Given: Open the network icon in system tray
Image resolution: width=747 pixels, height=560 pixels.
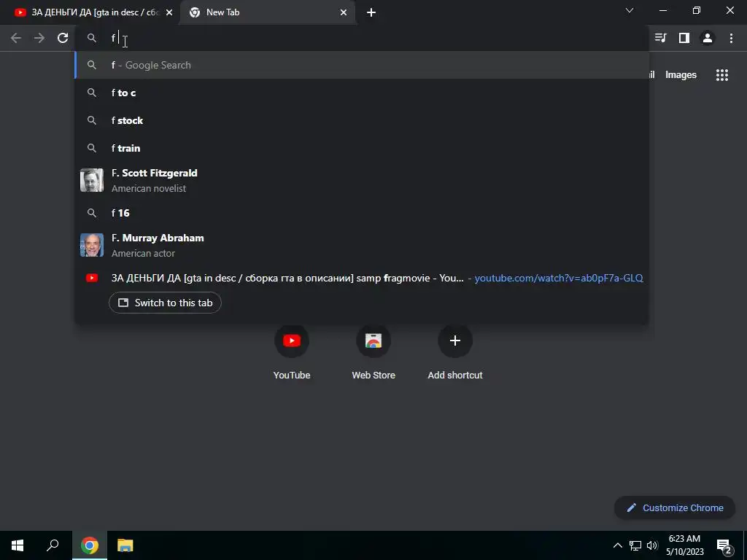Looking at the screenshot, I should pos(635,545).
